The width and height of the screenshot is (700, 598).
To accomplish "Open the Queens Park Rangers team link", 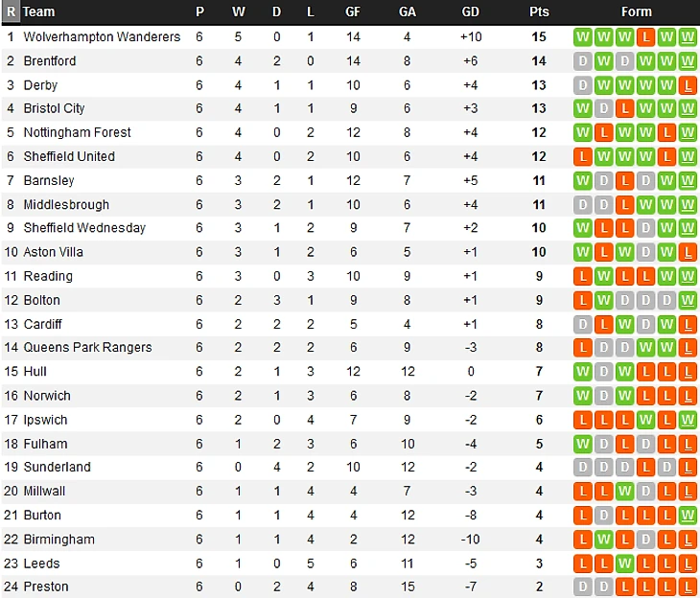I will click(87, 348).
